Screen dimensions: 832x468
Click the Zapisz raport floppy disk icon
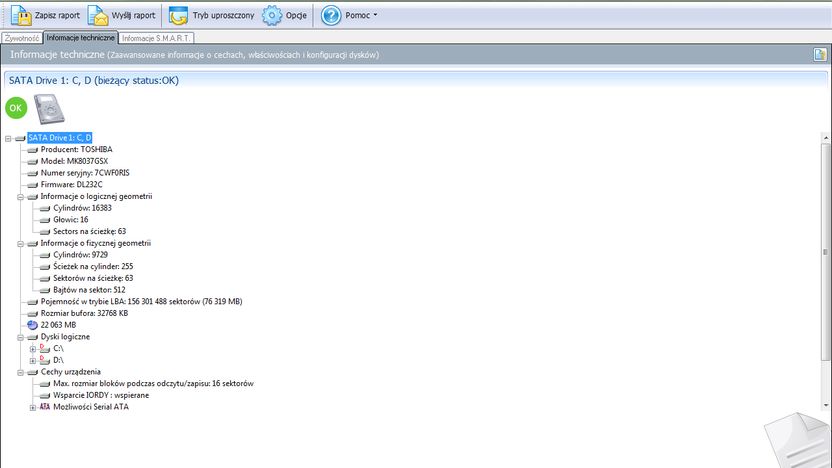point(21,15)
